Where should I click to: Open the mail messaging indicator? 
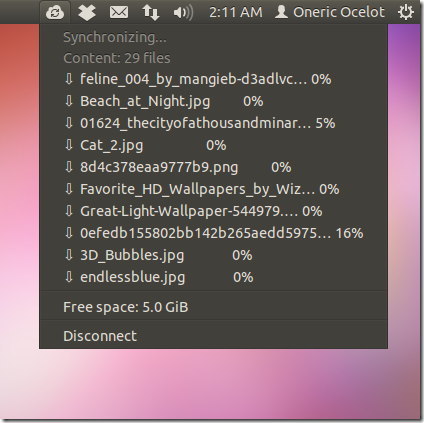119,13
